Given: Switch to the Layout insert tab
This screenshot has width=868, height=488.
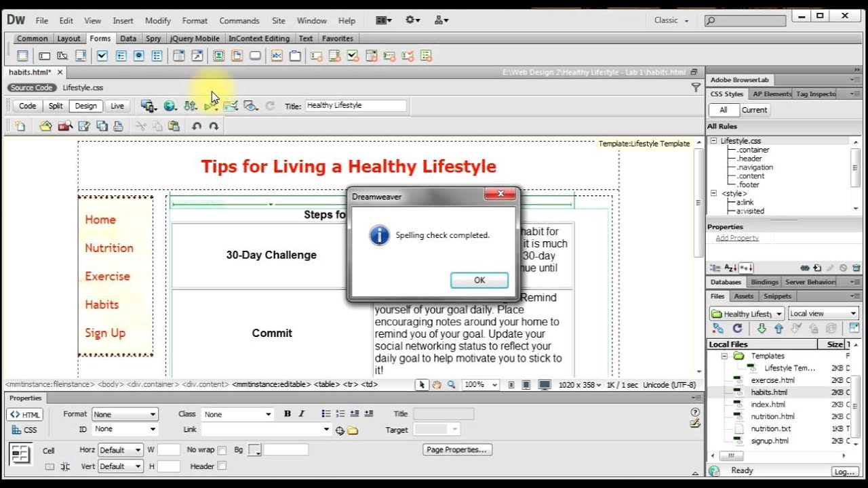Looking at the screenshot, I should (68, 39).
